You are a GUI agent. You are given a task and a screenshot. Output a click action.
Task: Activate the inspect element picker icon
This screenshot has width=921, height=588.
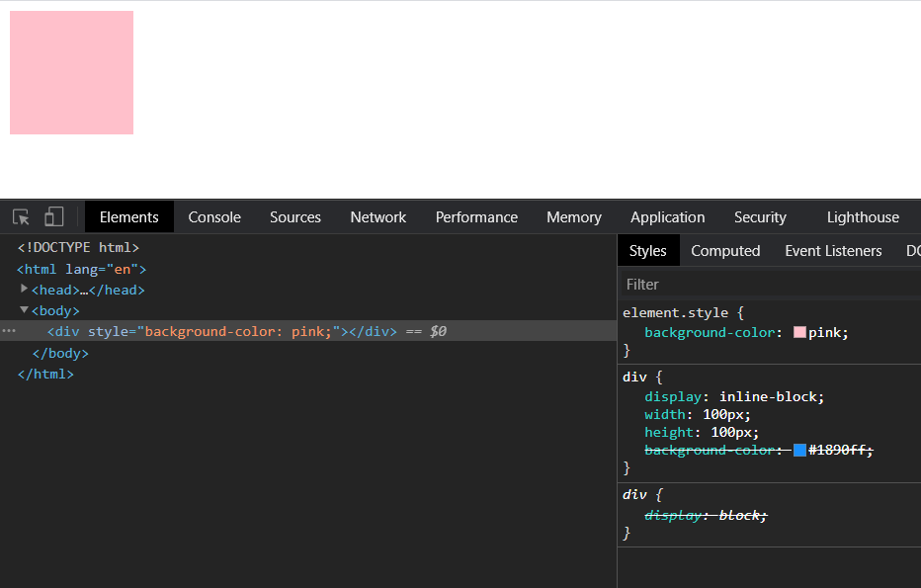pos(22,217)
